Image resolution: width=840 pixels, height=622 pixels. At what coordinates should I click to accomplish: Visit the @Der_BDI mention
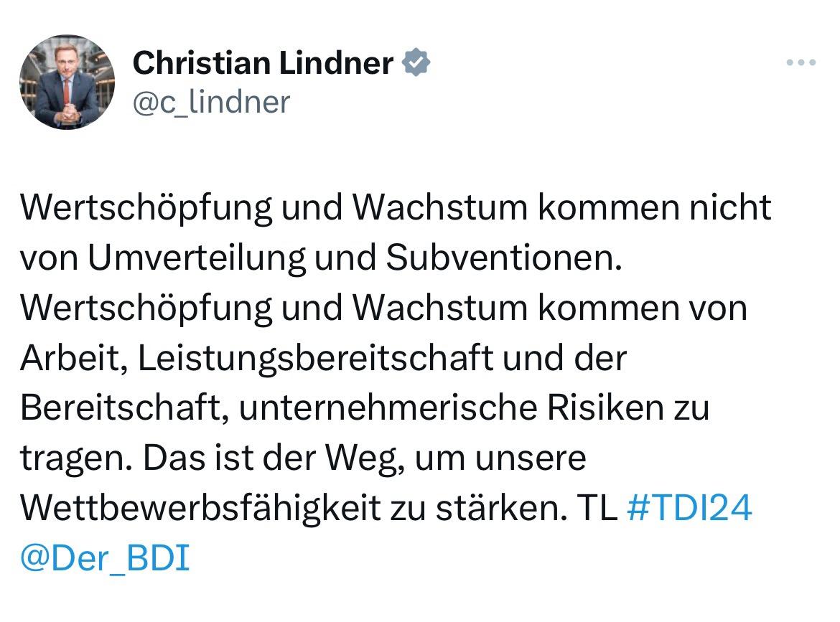(x=105, y=558)
